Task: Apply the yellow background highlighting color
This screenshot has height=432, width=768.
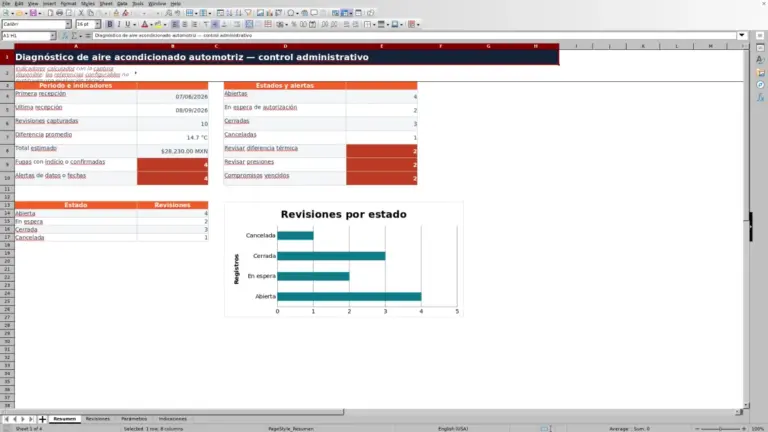Action: (x=158, y=24)
